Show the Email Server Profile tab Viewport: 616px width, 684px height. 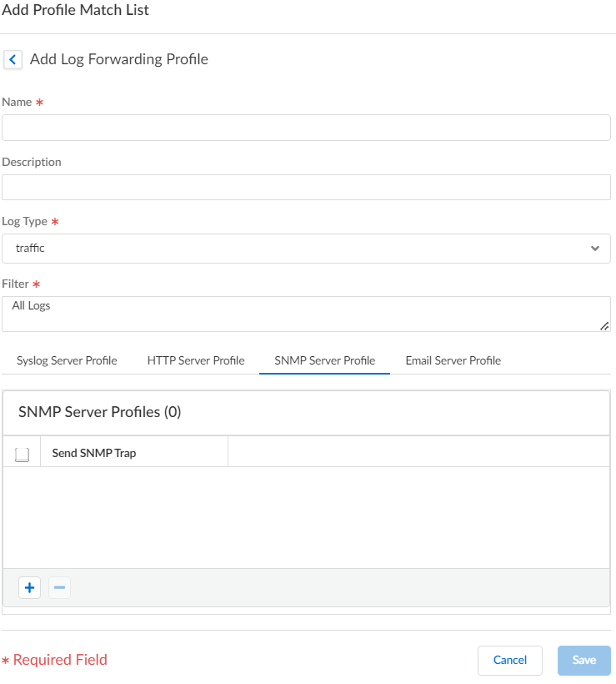point(453,361)
